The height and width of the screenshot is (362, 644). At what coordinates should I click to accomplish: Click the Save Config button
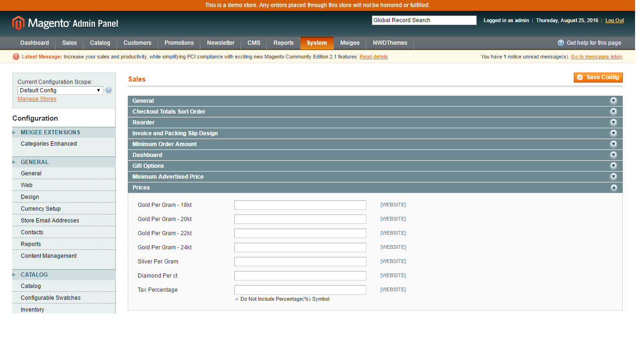click(598, 77)
